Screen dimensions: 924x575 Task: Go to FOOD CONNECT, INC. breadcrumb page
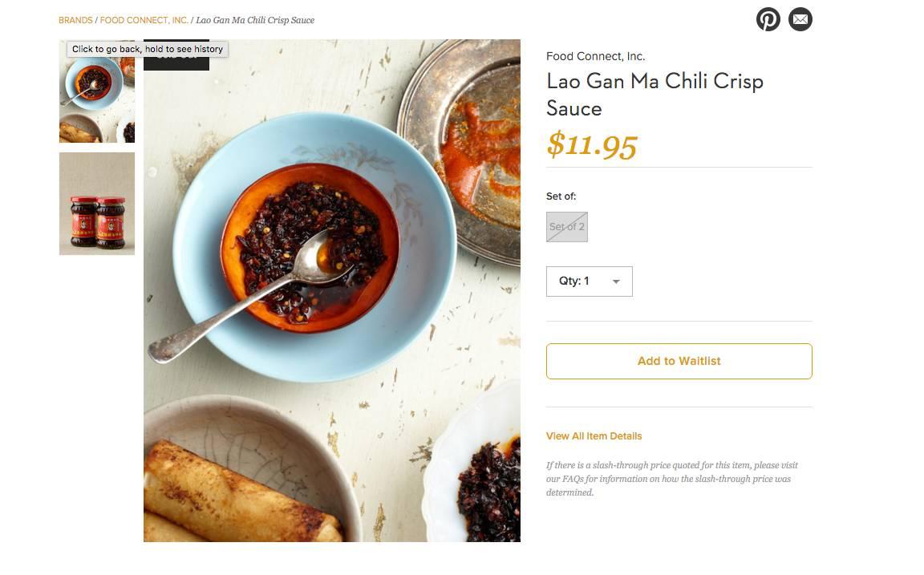click(x=144, y=20)
